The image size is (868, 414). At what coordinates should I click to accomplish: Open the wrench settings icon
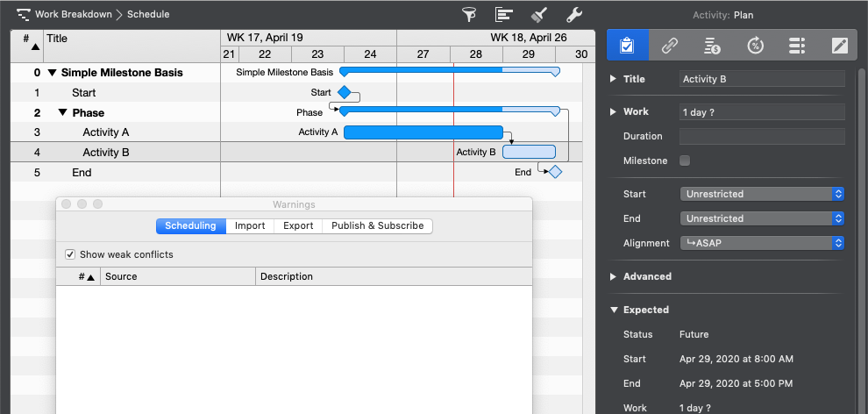573,14
